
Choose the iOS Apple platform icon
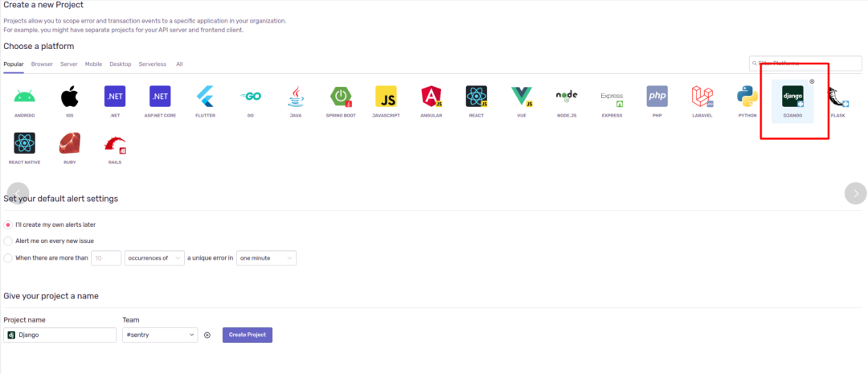click(x=69, y=97)
